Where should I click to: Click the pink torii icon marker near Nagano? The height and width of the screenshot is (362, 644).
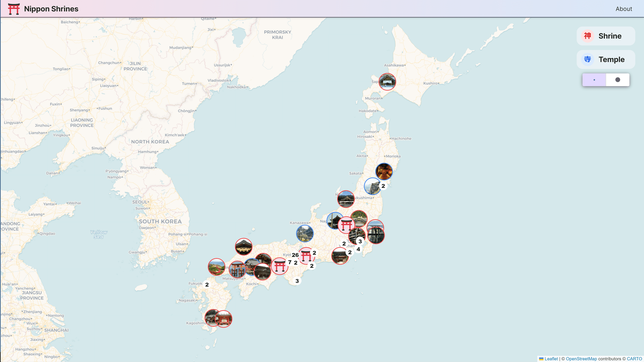[x=346, y=225]
